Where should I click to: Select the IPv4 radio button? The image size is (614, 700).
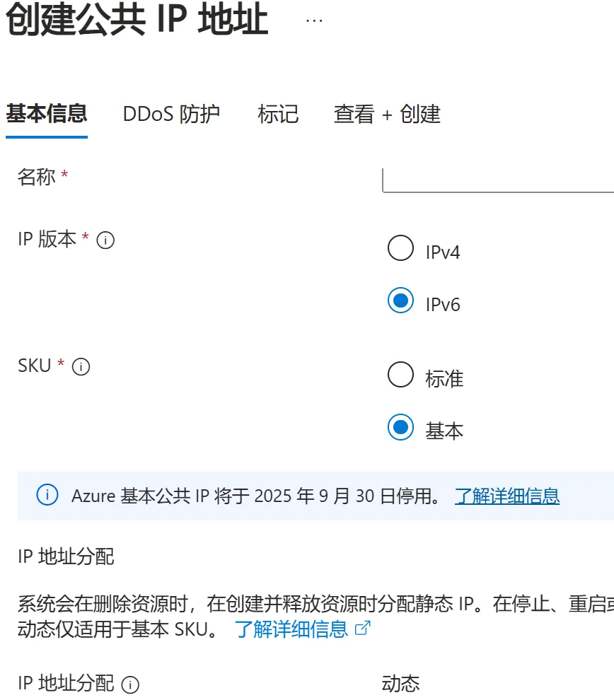(x=401, y=248)
